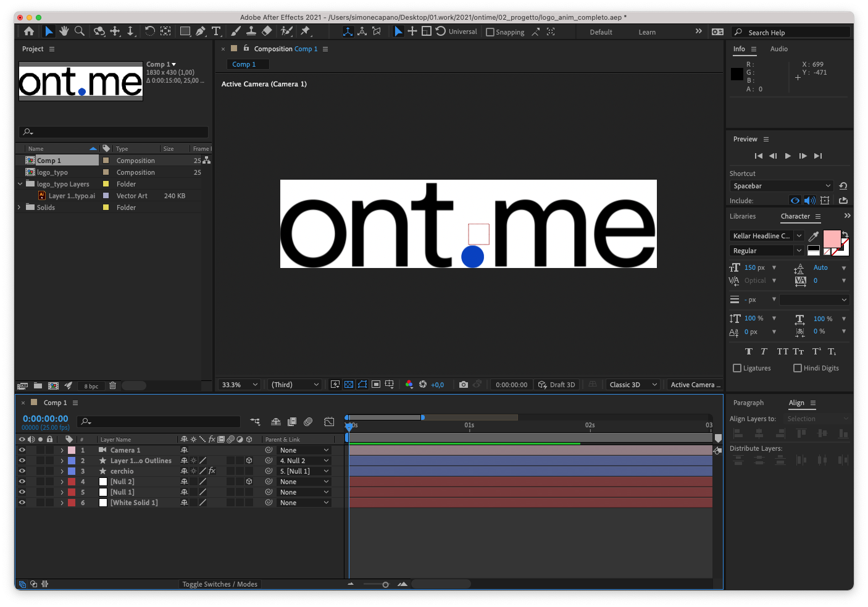The width and height of the screenshot is (868, 607).
Task: Click Toggle Switches / Modes button
Action: (x=220, y=584)
